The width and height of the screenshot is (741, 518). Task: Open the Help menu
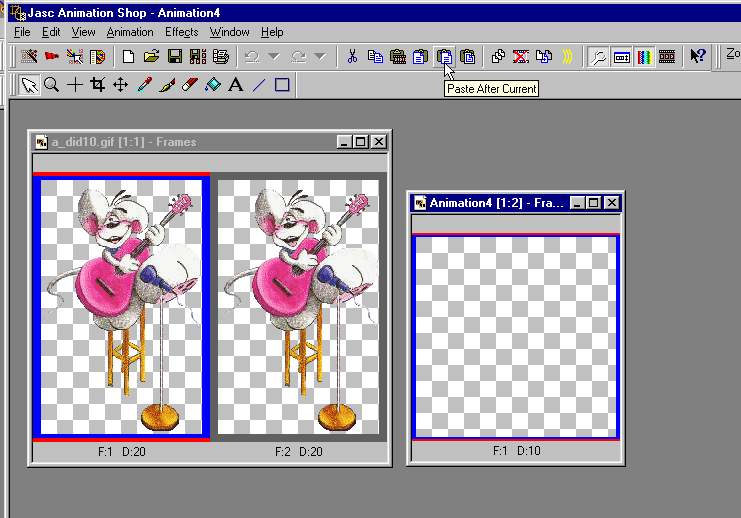point(272,32)
